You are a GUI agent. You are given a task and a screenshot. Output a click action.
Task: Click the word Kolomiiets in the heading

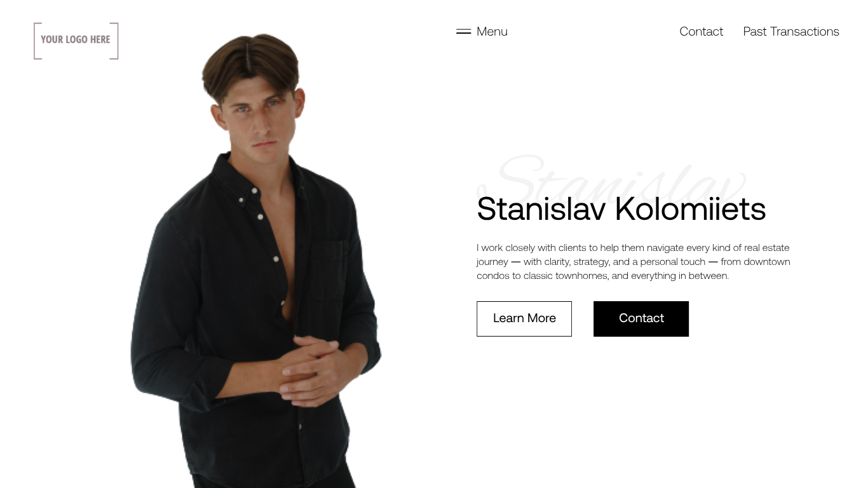coord(690,209)
